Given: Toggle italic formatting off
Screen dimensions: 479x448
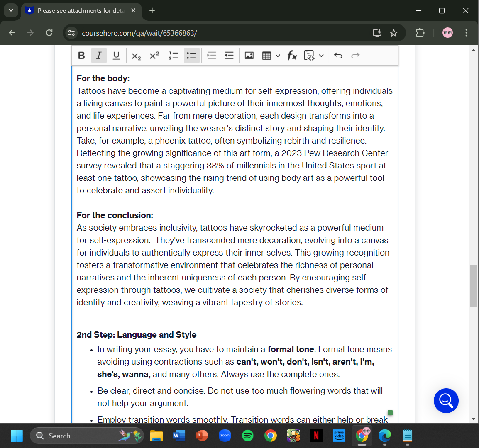Looking at the screenshot, I should [99, 55].
